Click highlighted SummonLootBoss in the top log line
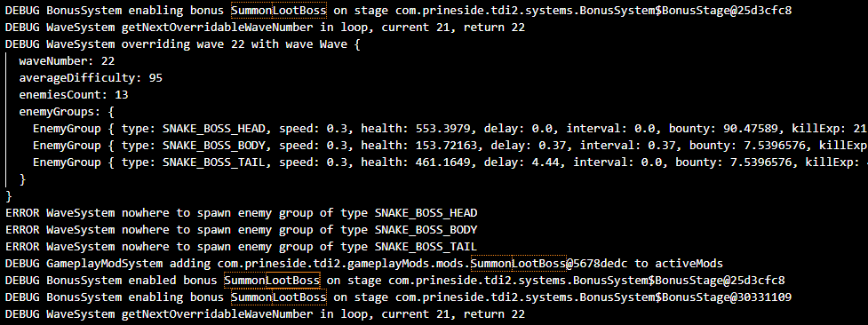Image resolution: width=868 pixels, height=325 pixels. tap(279, 10)
